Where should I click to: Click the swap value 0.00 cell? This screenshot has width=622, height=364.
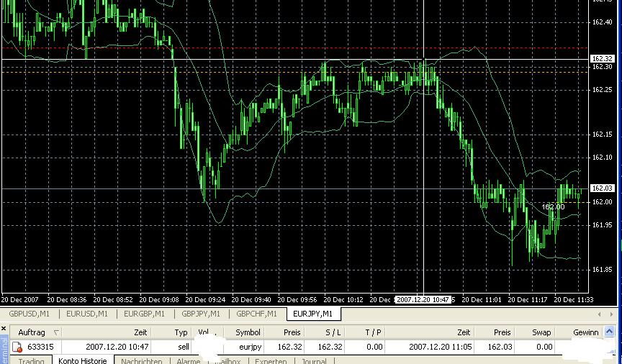pos(544,347)
